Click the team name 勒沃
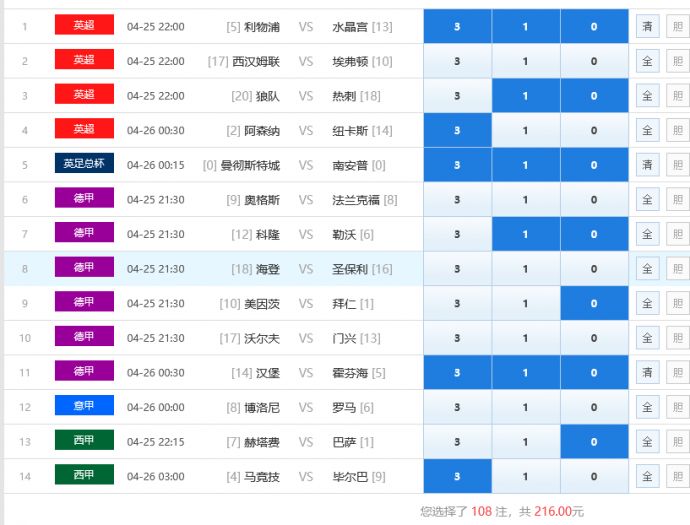690x525 pixels. click(x=344, y=235)
